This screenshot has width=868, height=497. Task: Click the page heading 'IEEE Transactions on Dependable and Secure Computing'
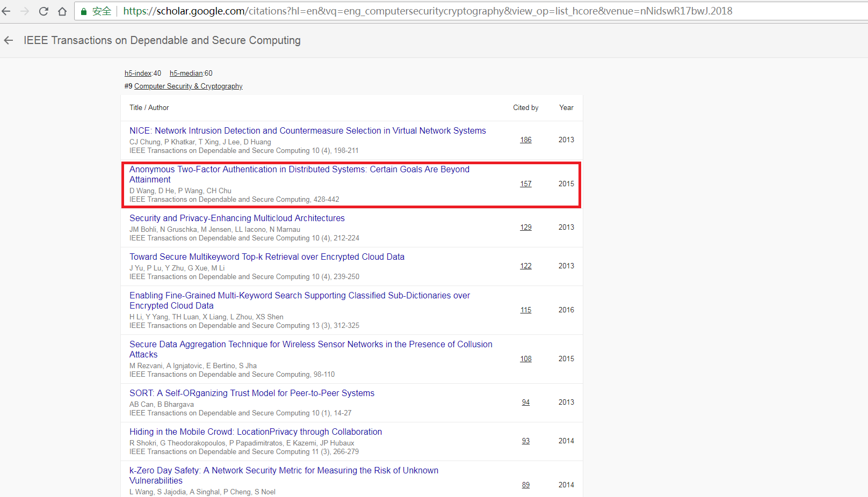click(x=162, y=41)
